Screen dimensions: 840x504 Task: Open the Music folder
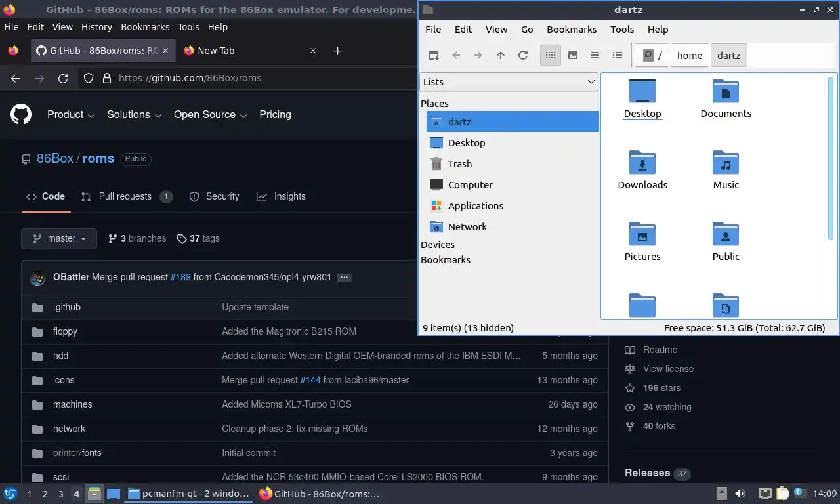click(x=726, y=170)
